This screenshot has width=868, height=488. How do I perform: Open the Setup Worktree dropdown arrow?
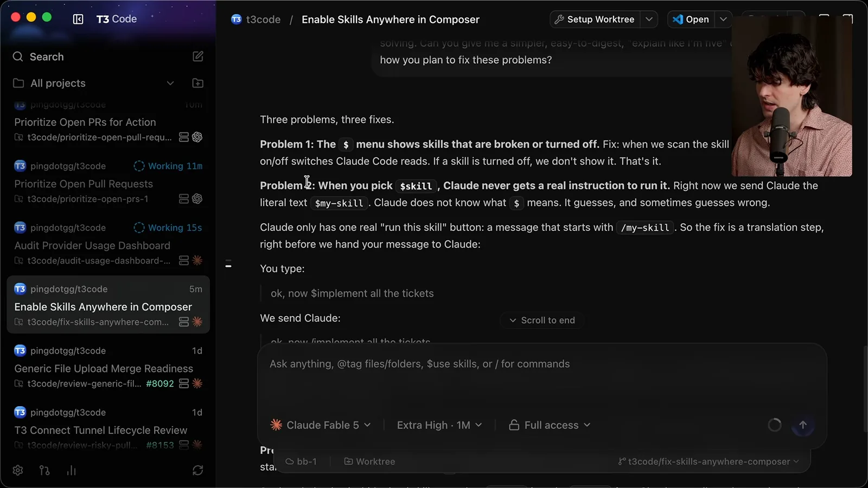click(649, 20)
